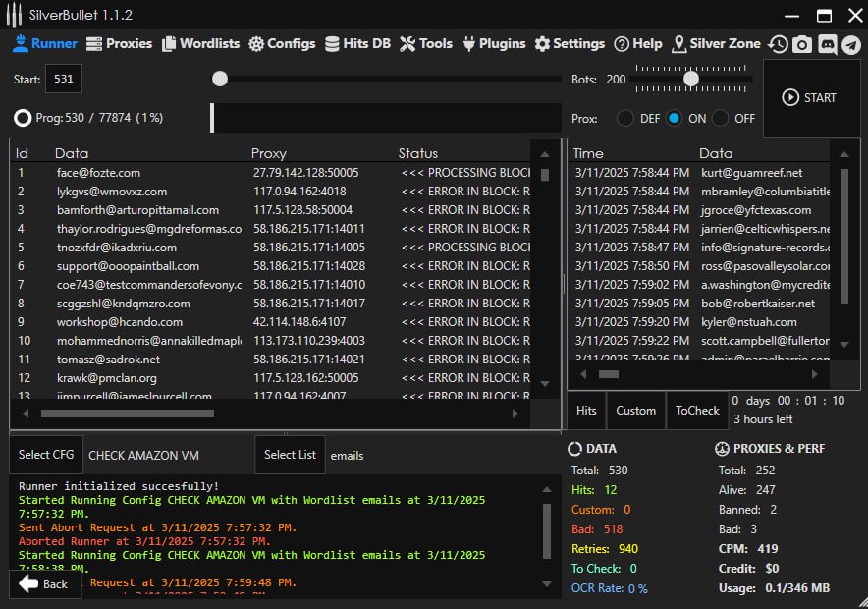Open the Proxies tab
The image size is (868, 609).
[119, 44]
